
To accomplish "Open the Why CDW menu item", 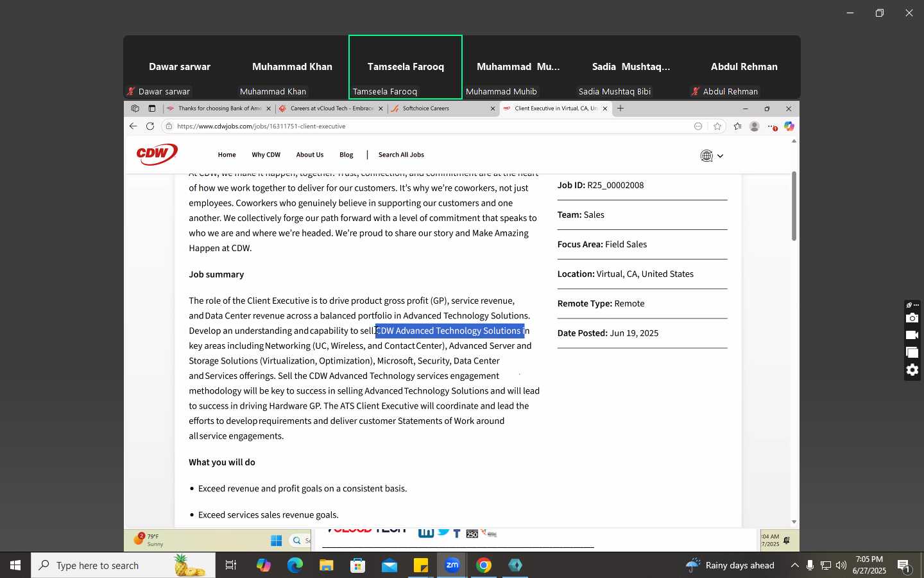I will 266,155.
